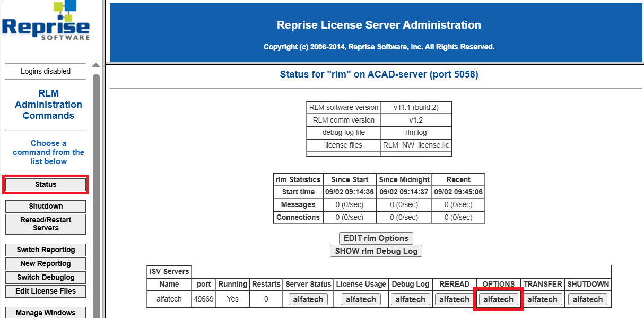Screen dimensions: 644x318
Task: Click alfatech SHUTDOWN button
Action: click(588, 299)
